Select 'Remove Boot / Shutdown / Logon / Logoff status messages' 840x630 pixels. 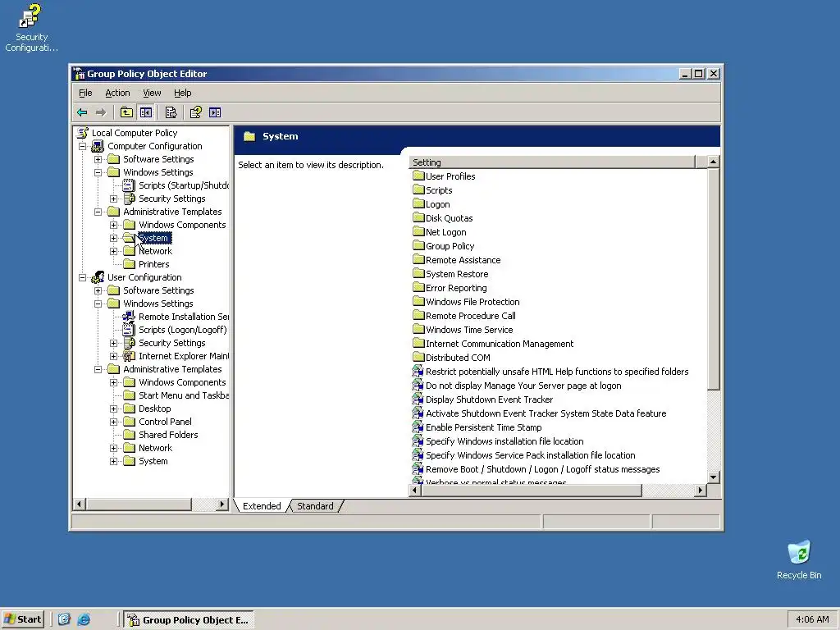click(543, 468)
